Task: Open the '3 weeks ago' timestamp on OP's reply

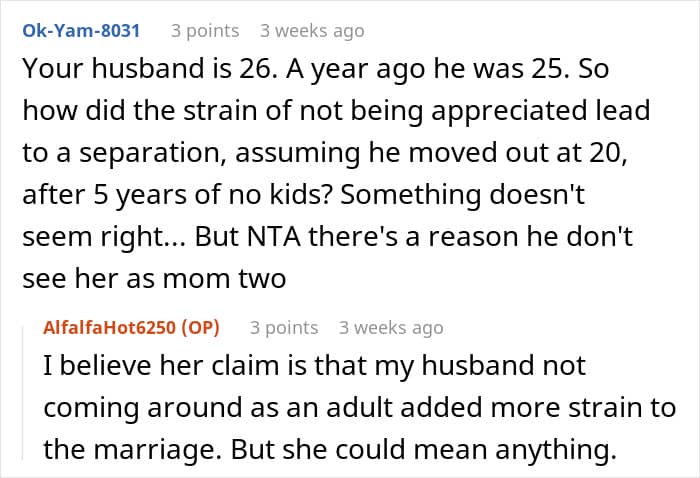Action: tap(391, 328)
